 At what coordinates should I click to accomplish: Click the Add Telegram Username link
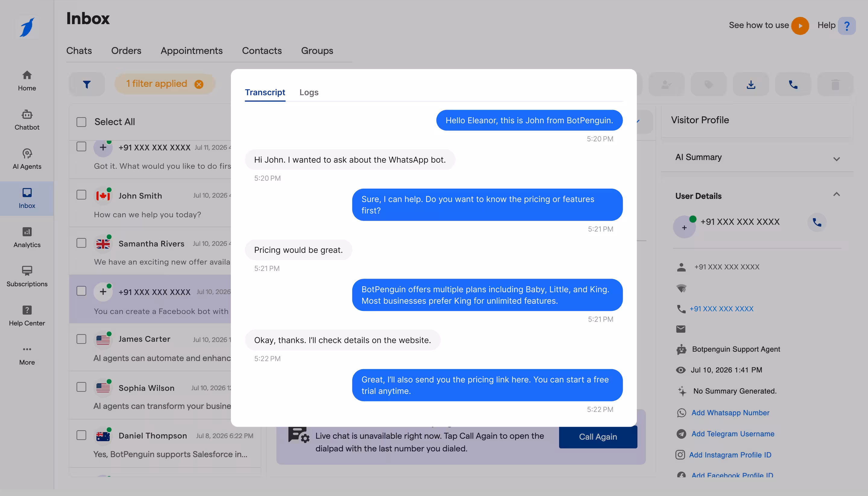[x=733, y=434]
